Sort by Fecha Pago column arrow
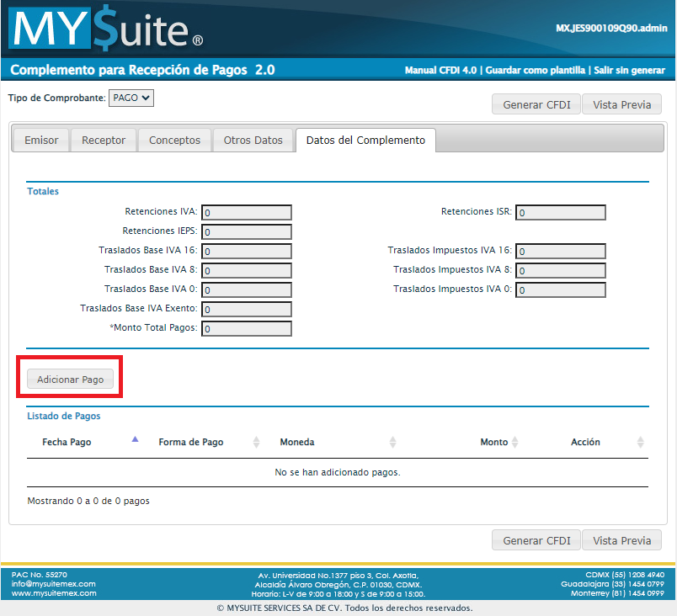 pyautogui.click(x=135, y=439)
